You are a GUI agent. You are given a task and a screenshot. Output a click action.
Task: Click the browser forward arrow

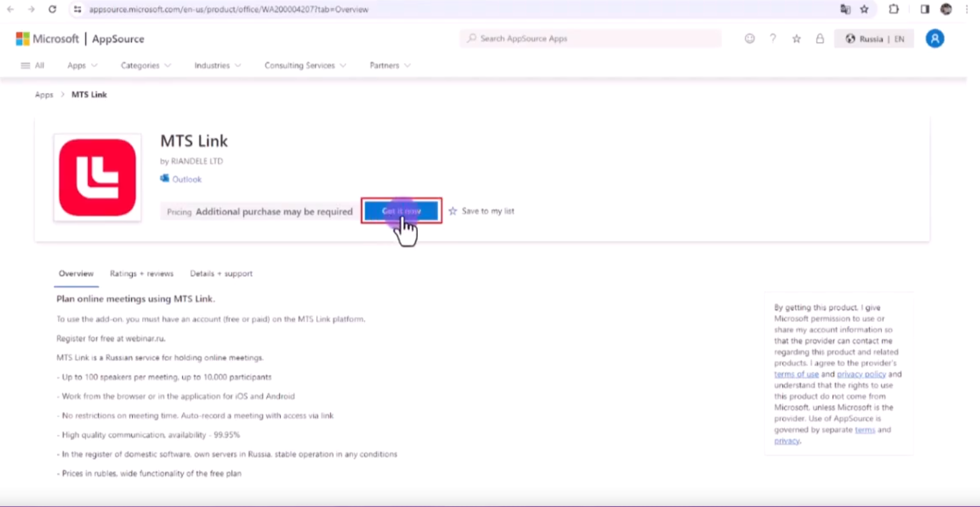tap(31, 10)
